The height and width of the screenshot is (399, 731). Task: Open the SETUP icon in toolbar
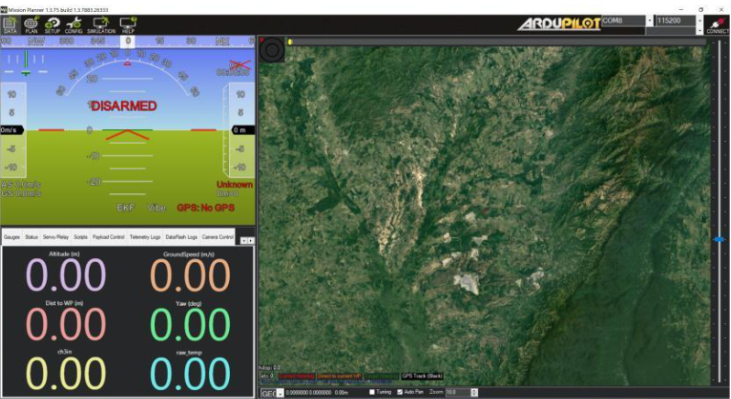tap(52, 25)
